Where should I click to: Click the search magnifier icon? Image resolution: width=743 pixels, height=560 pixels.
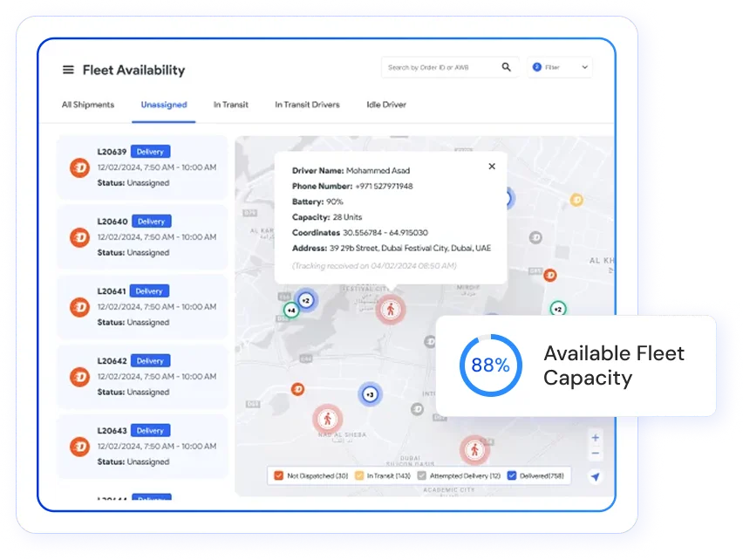(x=506, y=67)
